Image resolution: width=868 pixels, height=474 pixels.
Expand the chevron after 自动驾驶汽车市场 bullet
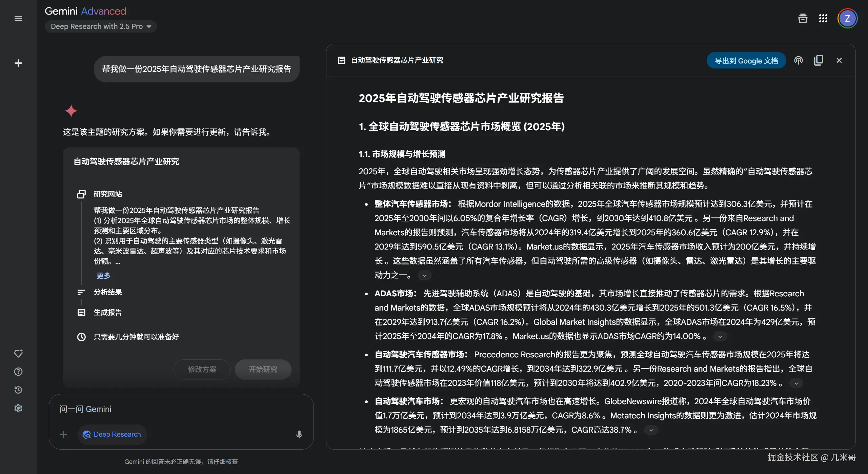(651, 430)
